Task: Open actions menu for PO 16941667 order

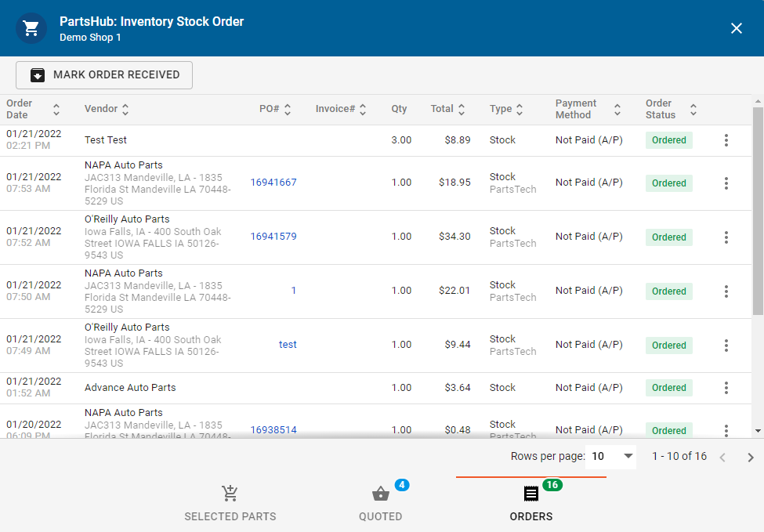Action: point(726,183)
